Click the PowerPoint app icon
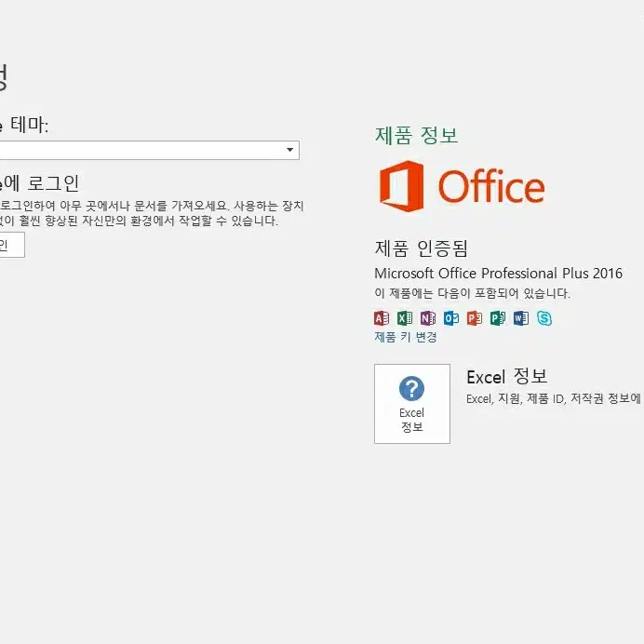This screenshot has width=644, height=644. tap(475, 318)
